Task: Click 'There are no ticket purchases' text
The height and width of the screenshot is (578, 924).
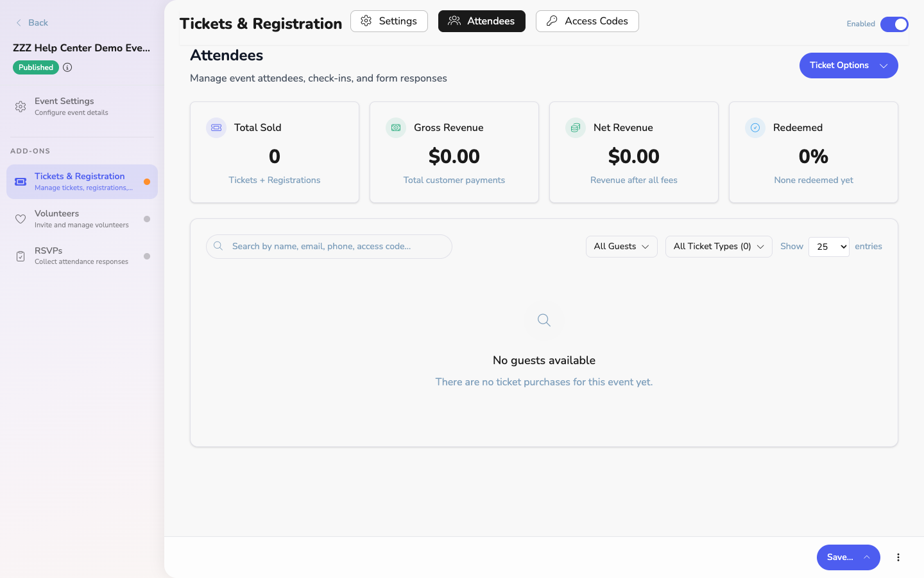Action: point(544,382)
